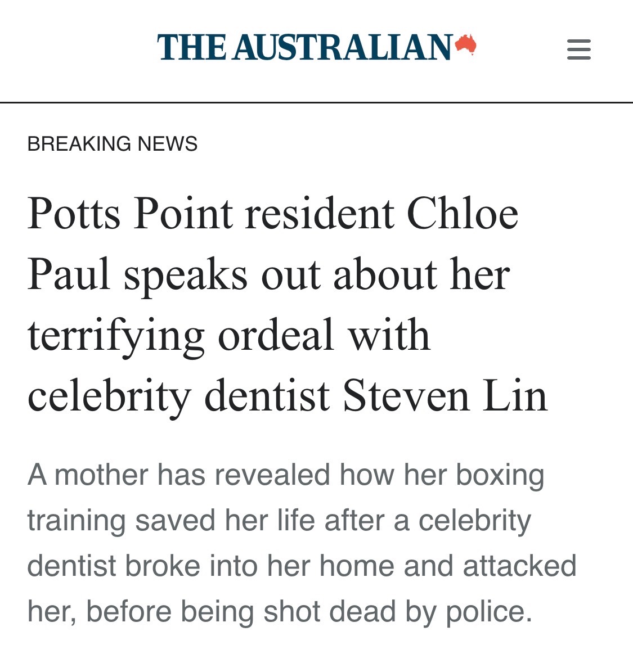Click the horizontal divider below the masthead
This screenshot has height=672, width=633.
coord(316,103)
